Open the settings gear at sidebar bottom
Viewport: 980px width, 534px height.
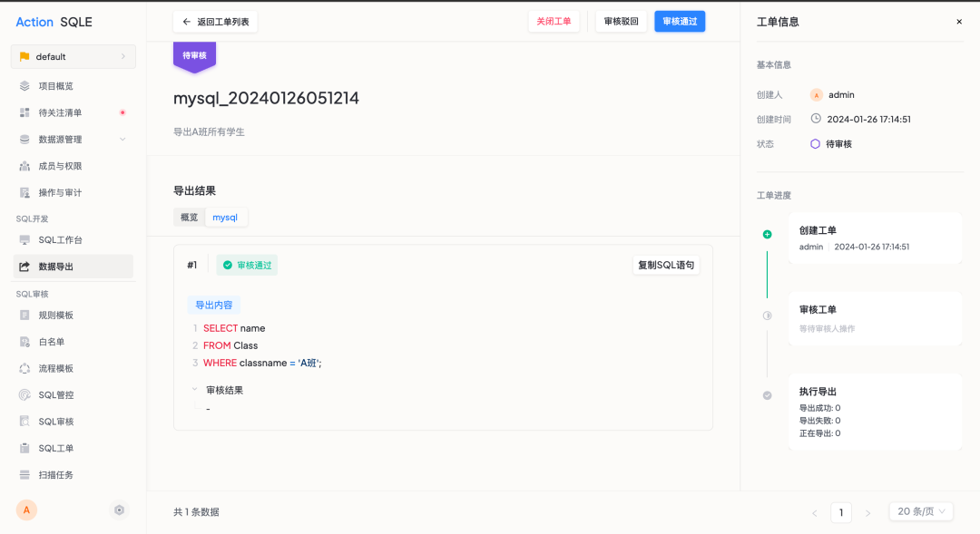[120, 510]
